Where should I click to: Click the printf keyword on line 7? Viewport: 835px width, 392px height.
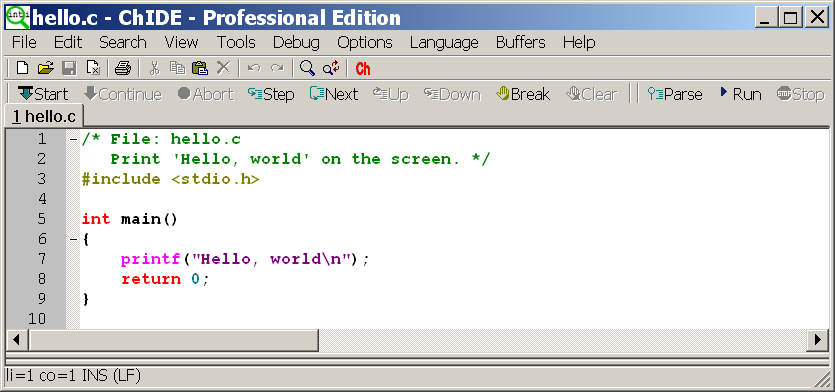point(151,259)
